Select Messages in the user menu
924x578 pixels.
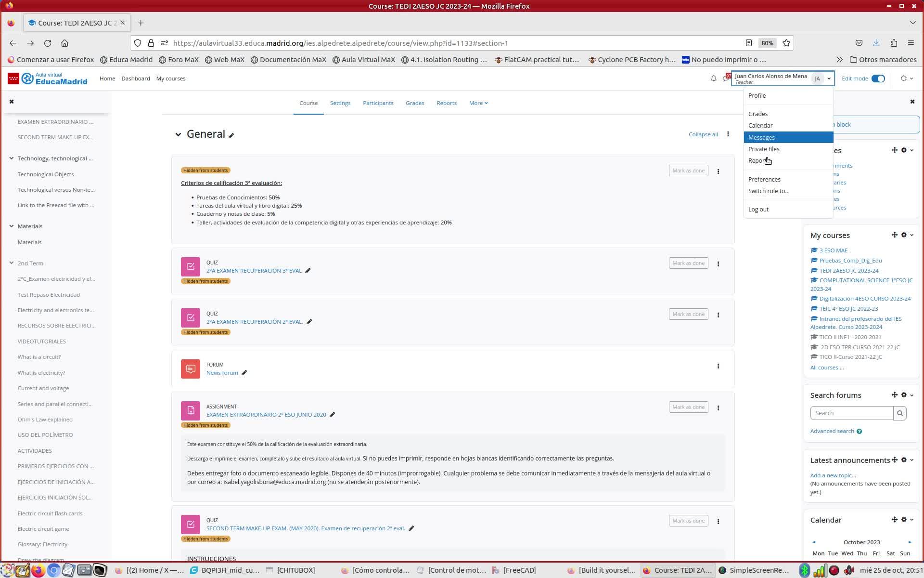pos(761,137)
